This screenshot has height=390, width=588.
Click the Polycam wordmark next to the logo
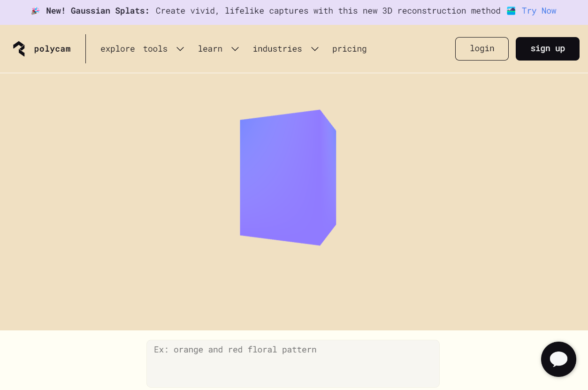coord(52,48)
